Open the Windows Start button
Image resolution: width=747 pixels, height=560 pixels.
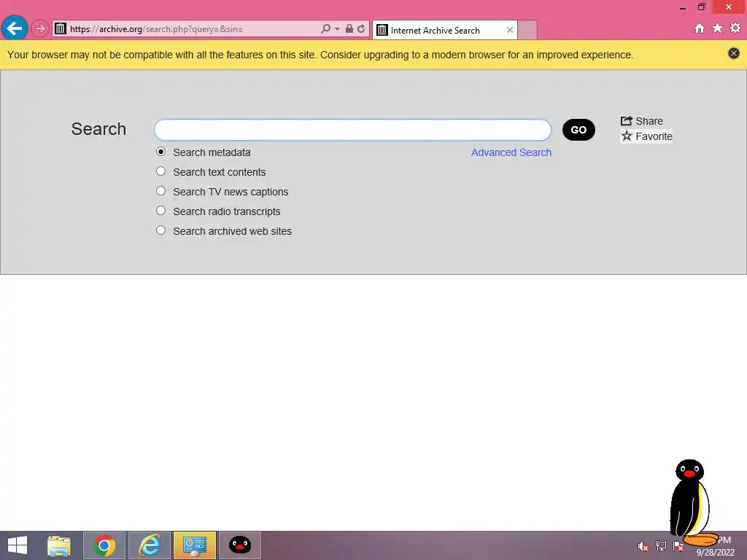coord(18,545)
